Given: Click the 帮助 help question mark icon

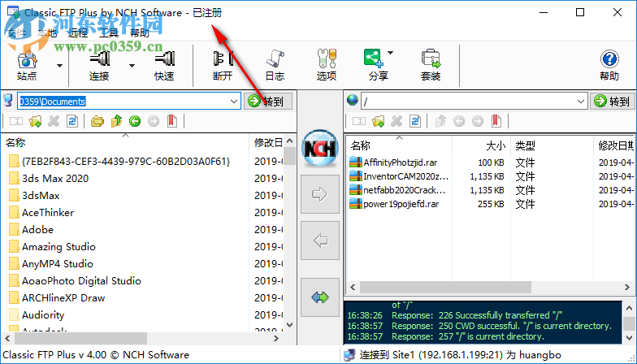Looking at the screenshot, I should pyautogui.click(x=609, y=65).
